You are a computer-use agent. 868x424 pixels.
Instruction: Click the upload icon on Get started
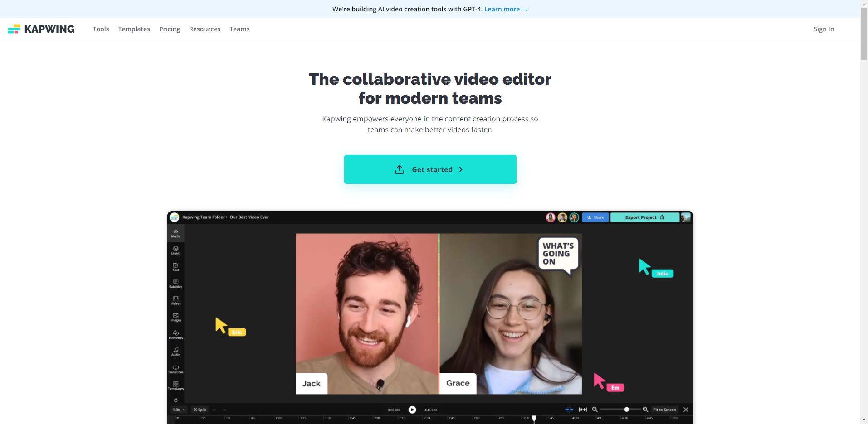(399, 169)
